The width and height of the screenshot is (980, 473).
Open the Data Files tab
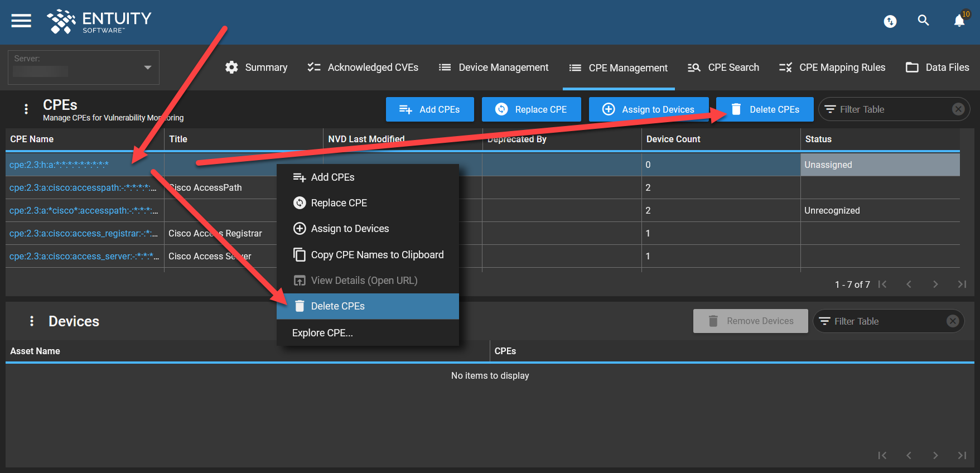937,67
